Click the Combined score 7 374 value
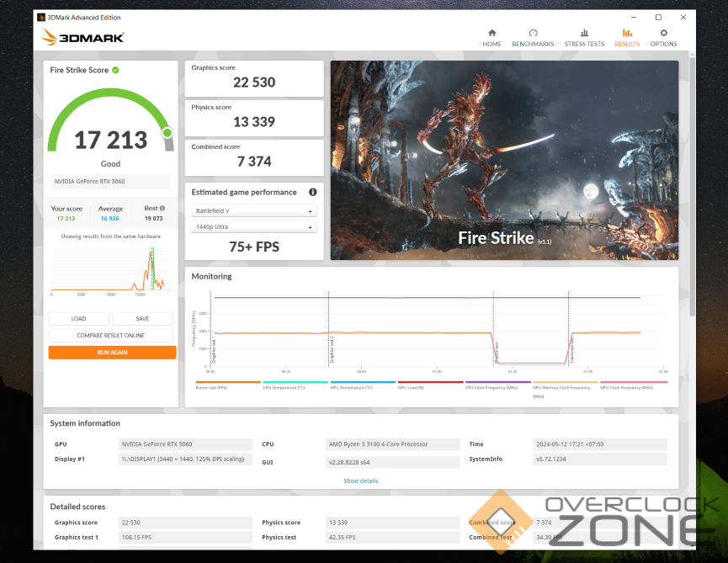 254,162
